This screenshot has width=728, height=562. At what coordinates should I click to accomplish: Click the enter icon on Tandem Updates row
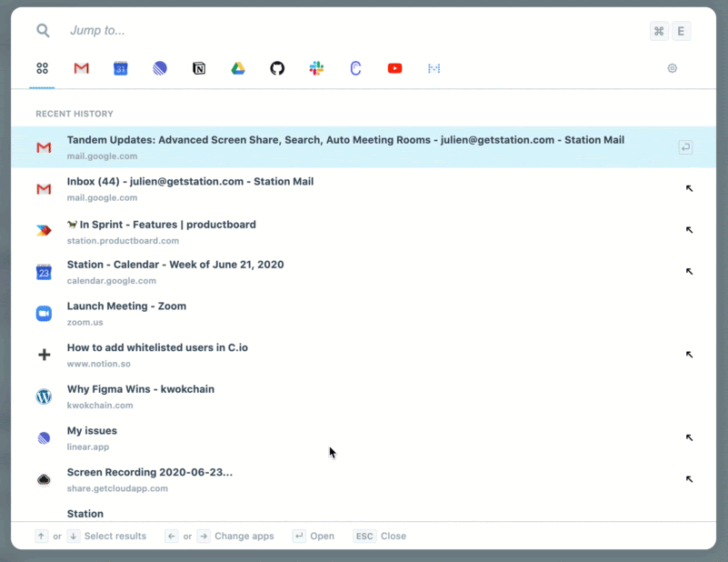685,147
